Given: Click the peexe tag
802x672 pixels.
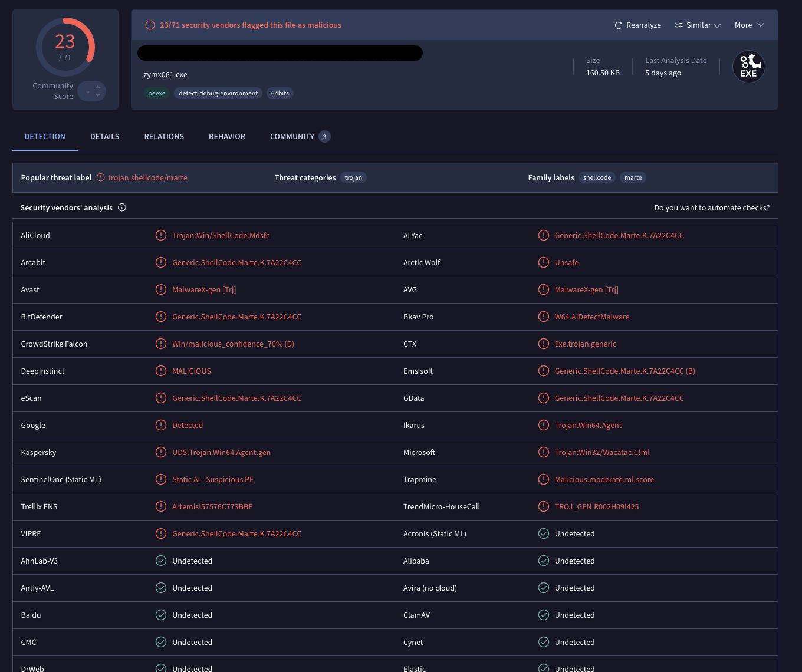Looking at the screenshot, I should [157, 93].
